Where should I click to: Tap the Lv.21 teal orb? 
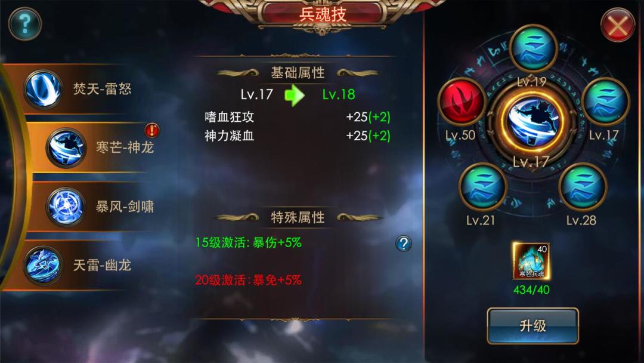482,187
